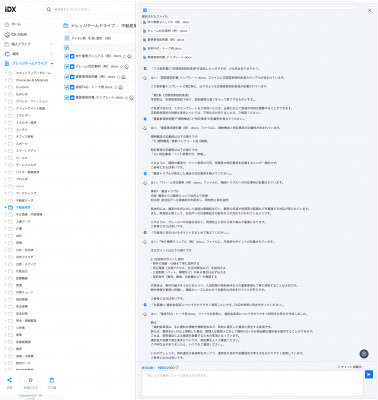Click the dark round floating button in the chat
The image size is (378, 400).
tap(364, 354)
